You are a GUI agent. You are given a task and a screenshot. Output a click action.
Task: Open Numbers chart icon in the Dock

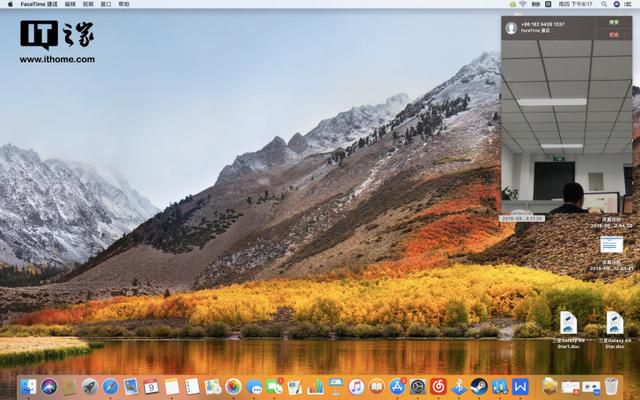[316, 387]
